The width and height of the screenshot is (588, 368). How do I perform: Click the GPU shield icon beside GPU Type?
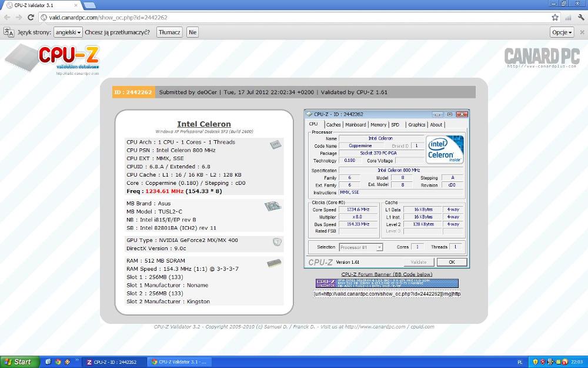pyautogui.click(x=277, y=242)
